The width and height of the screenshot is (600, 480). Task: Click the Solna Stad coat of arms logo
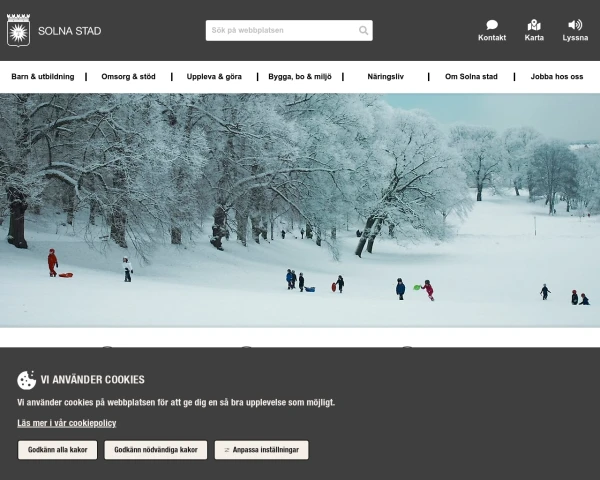[18, 31]
